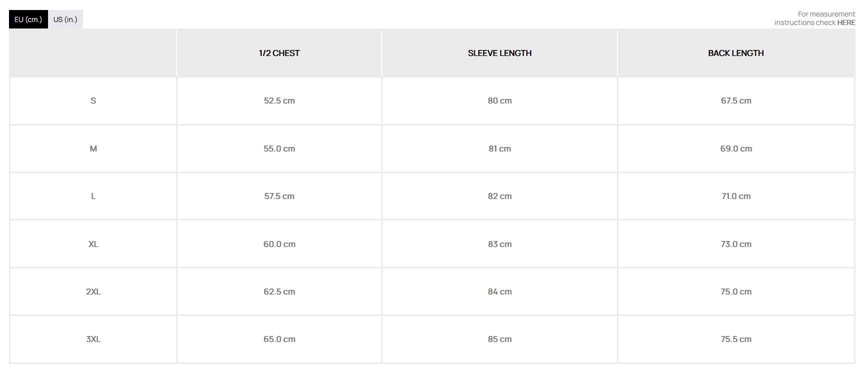
Task: Switch to the EU (cm.) tab
Action: tap(28, 19)
